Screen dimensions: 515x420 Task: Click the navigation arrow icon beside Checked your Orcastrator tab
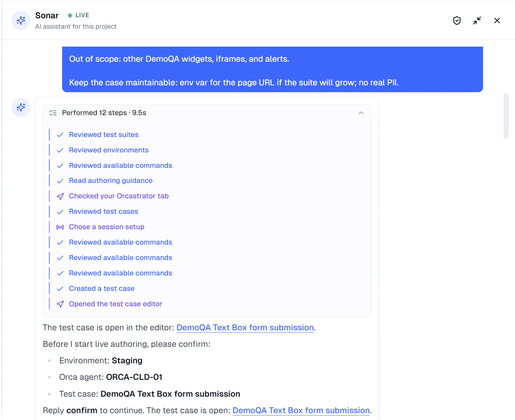point(60,196)
